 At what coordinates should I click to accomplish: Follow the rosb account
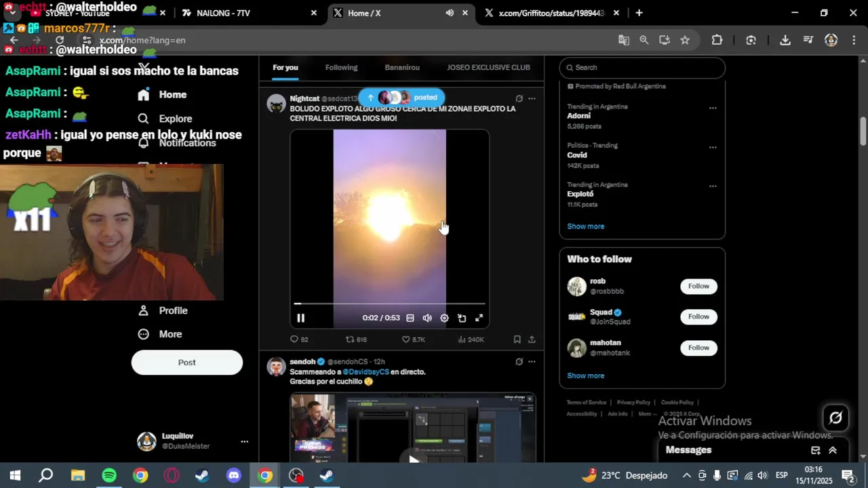(698, 286)
